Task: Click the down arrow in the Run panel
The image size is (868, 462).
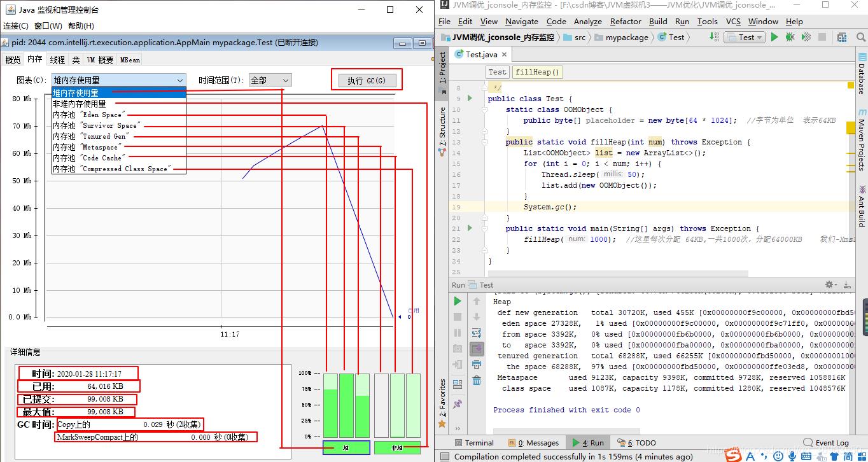Action: (x=477, y=317)
